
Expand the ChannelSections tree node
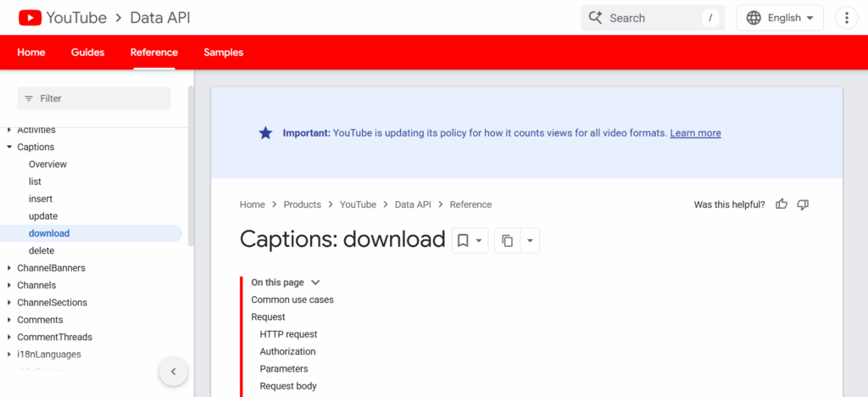(9, 302)
